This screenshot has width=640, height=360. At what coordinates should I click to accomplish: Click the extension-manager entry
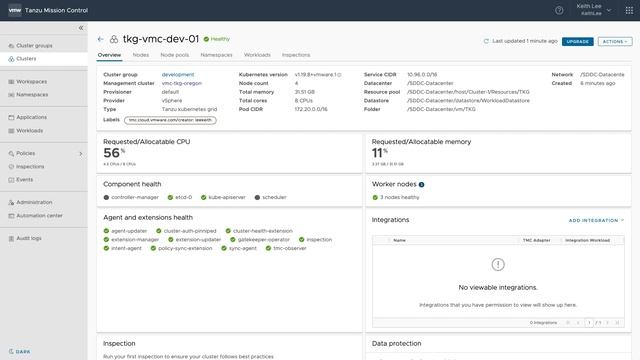131,240
